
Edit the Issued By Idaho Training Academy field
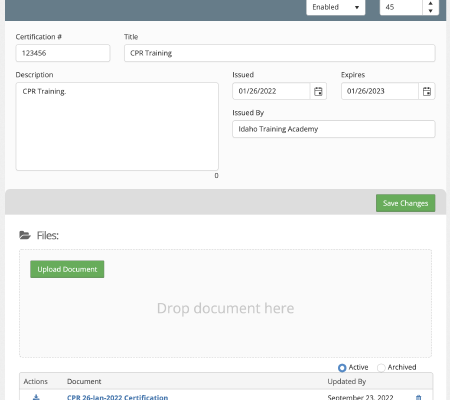pyautogui.click(x=334, y=129)
